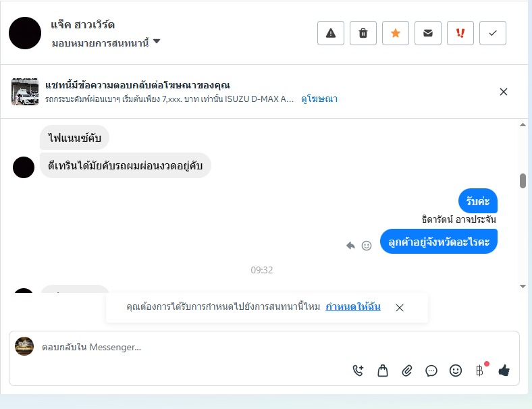Reply to message using arrow icon
This screenshot has height=409, width=532.
350,245
